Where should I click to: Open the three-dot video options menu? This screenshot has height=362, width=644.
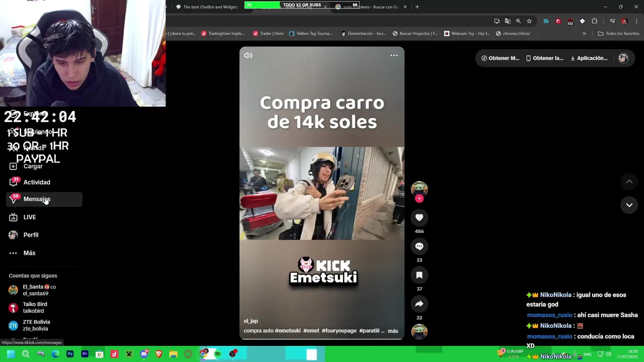(x=394, y=55)
